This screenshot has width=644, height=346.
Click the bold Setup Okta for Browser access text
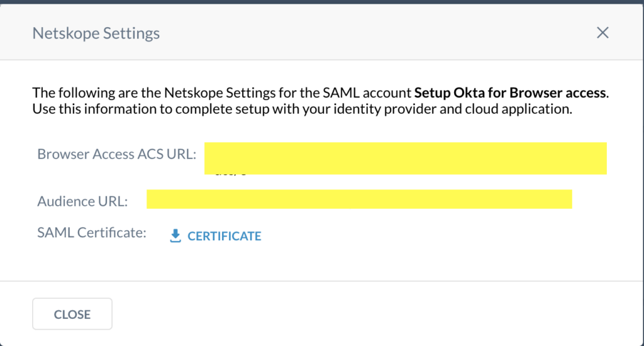coord(509,93)
